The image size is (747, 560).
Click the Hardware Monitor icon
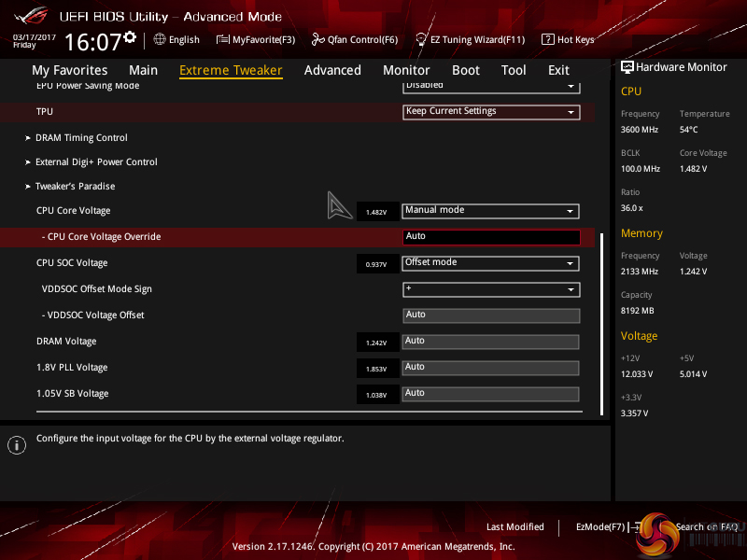(627, 67)
